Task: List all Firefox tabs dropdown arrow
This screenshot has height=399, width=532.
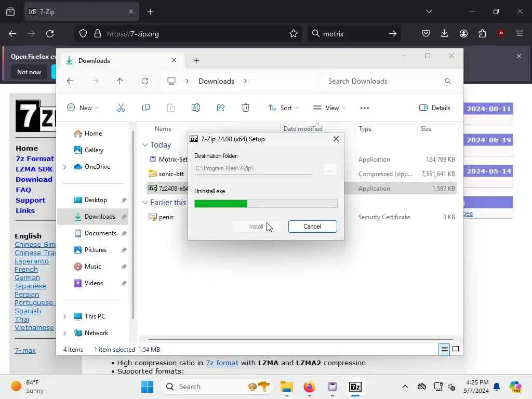Action: (x=429, y=11)
